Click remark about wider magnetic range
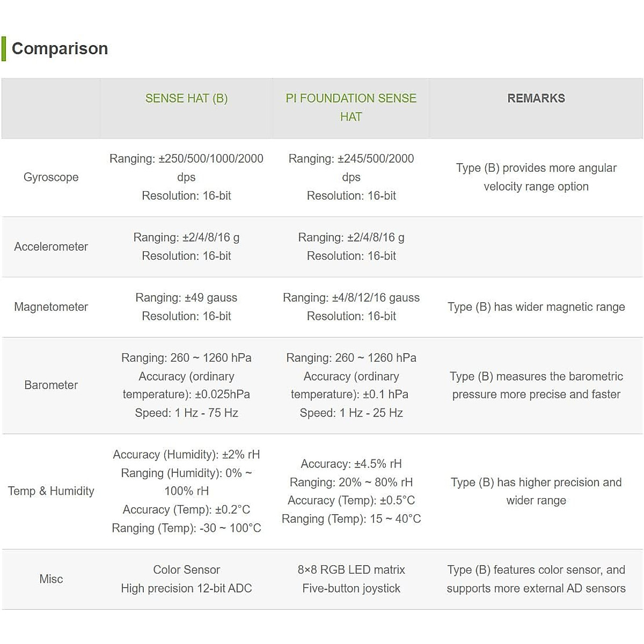This screenshot has height=644, width=644. (x=536, y=307)
